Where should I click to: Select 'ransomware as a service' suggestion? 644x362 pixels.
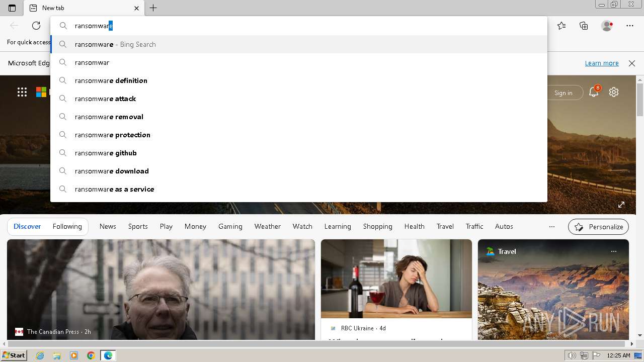(299, 189)
